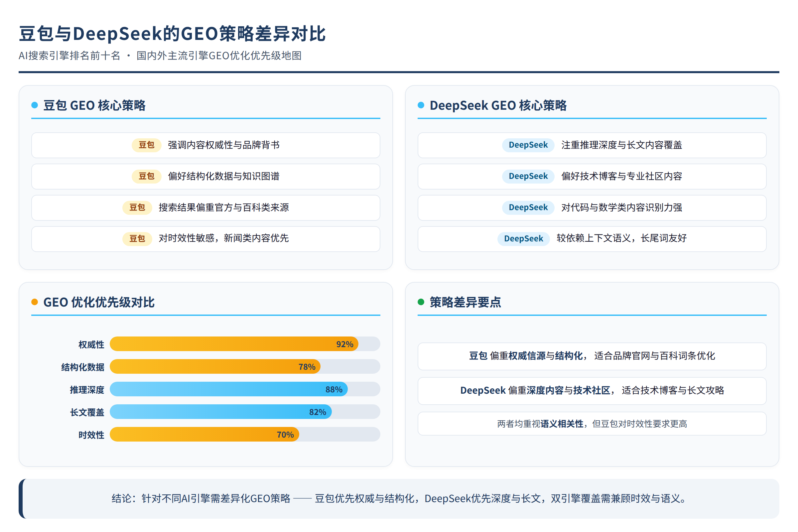Click 豆包 tag on 搜索结果偏重官方 row
The width and height of the screenshot is (798, 532).
(137, 207)
